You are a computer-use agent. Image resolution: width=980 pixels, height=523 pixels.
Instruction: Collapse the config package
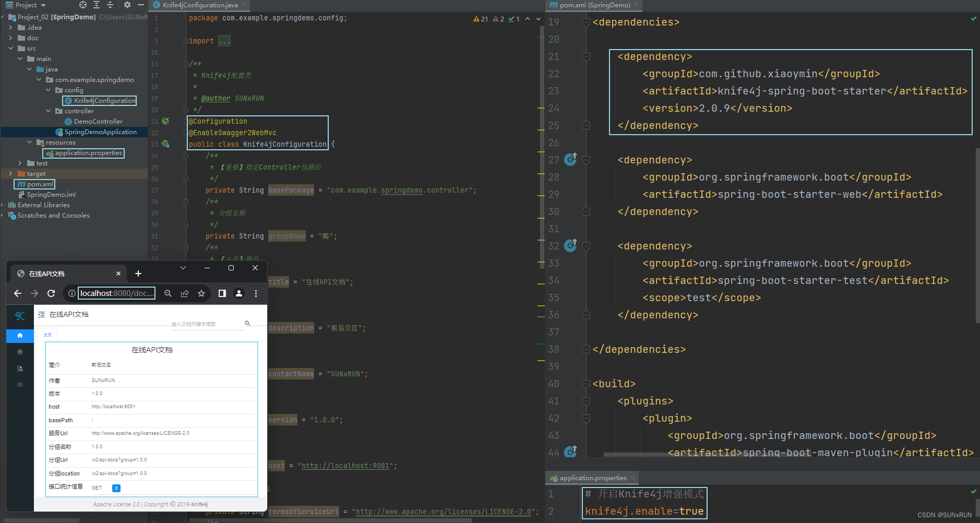pos(49,90)
